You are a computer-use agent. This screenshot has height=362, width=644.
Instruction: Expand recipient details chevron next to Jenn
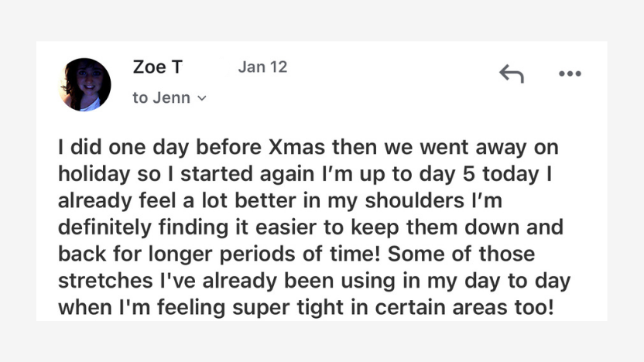point(202,98)
